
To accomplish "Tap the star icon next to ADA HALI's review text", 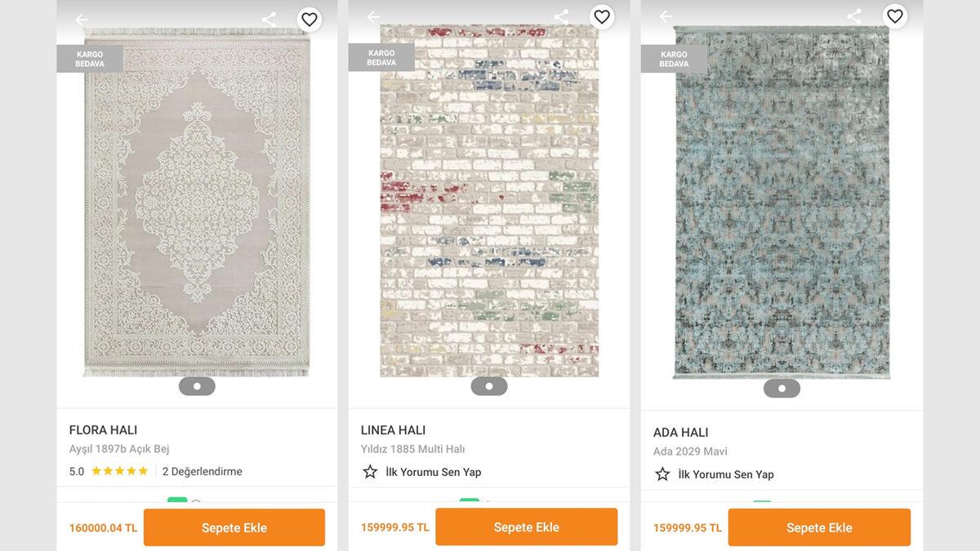I will coord(663,474).
